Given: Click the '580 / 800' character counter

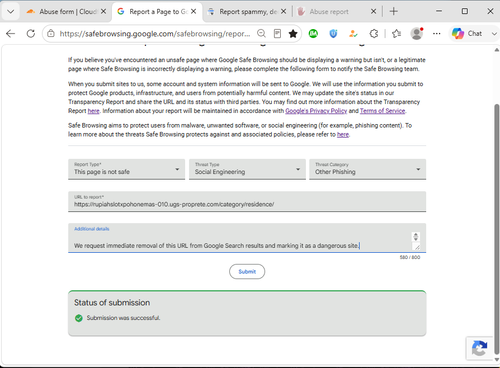Looking at the screenshot, I should pos(410,257).
